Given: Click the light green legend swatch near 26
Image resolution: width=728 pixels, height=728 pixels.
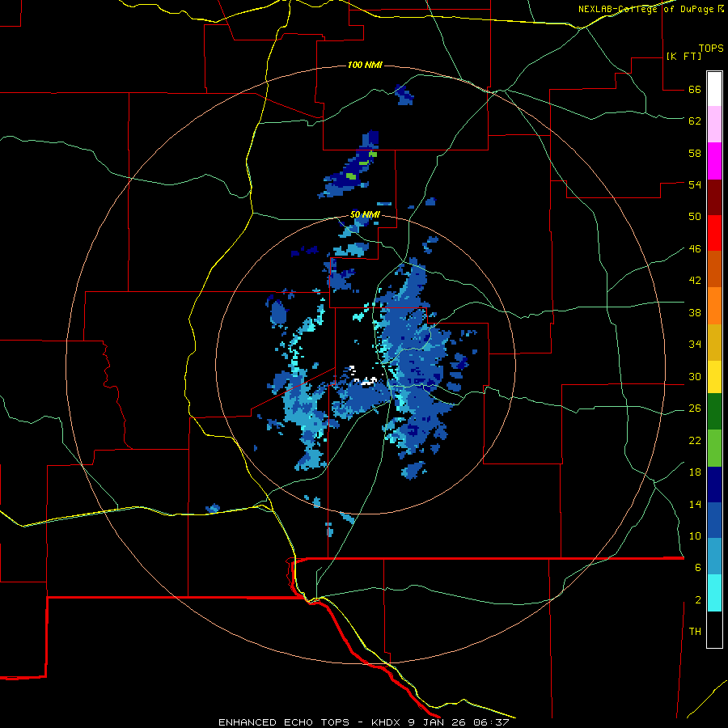Looking at the screenshot, I should pyautogui.click(x=714, y=448).
